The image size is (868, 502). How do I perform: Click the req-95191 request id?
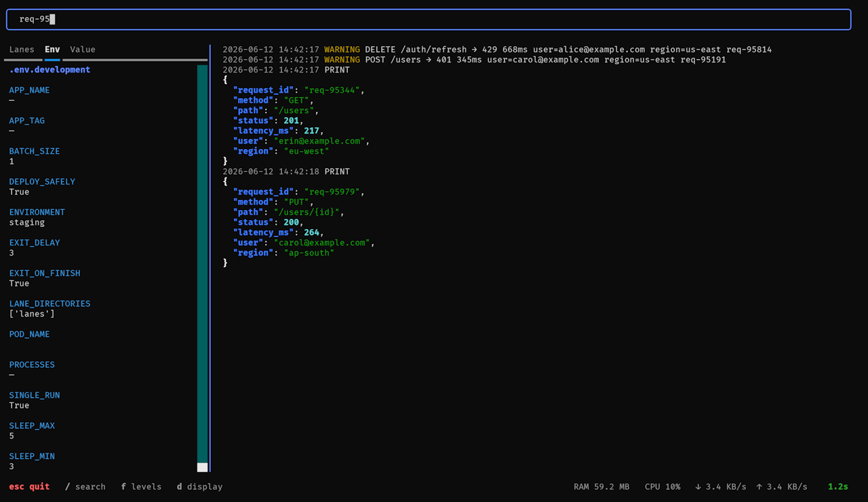coord(703,60)
